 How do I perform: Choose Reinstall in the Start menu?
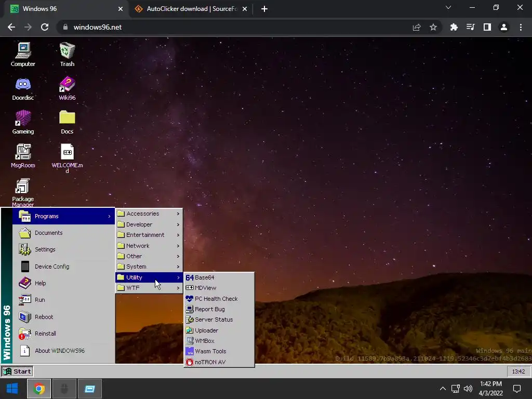(x=63, y=334)
